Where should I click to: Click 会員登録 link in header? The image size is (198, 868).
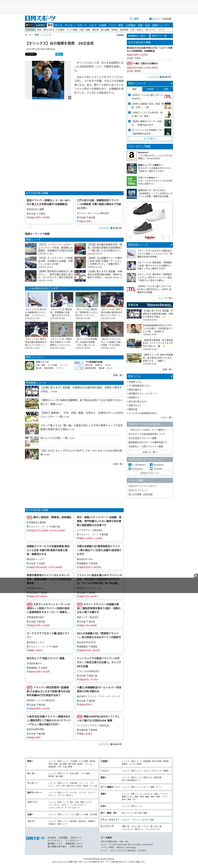pos(167,19)
